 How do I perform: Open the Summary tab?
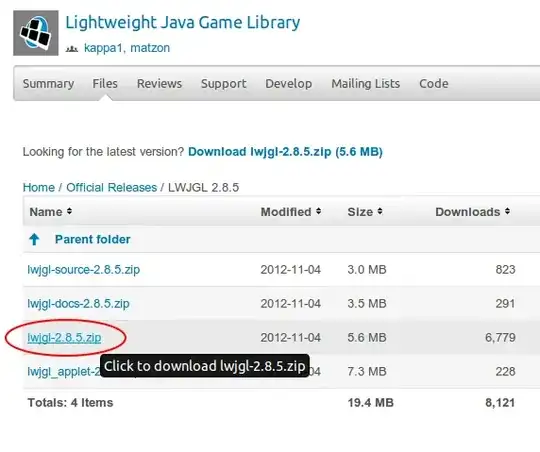48,83
